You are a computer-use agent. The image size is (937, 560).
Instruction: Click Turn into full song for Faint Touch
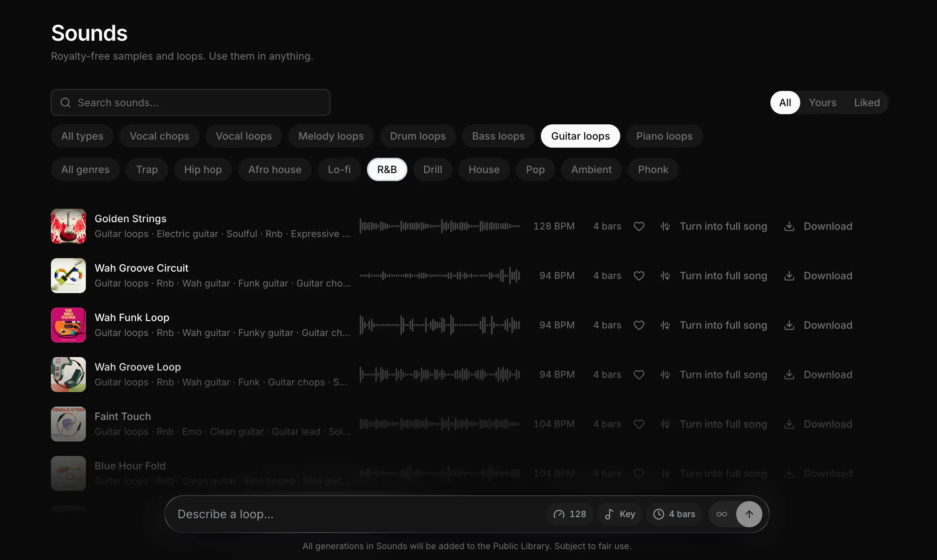[x=723, y=424]
